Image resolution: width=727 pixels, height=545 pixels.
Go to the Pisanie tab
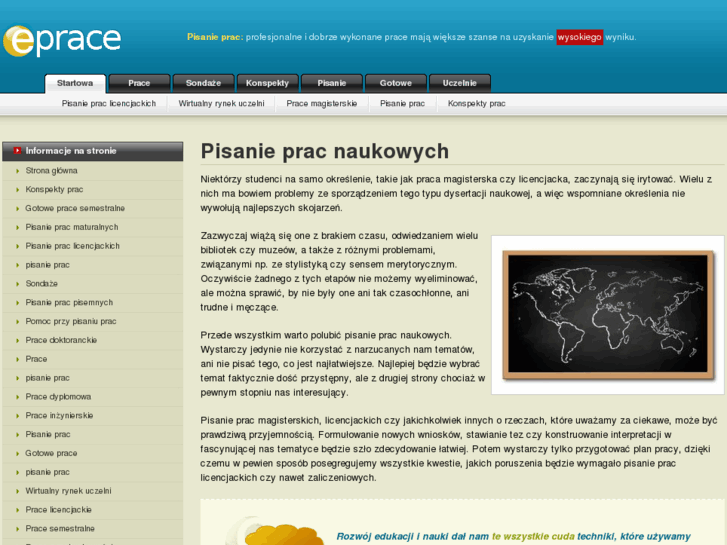(x=332, y=83)
